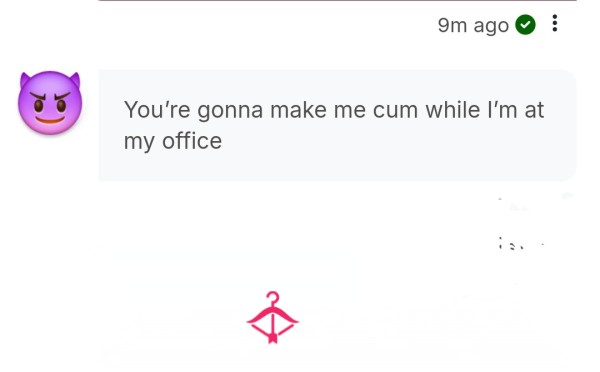Viewport: 600px width, 372px height.
Task: Tap the pink logo below the chat
Action: click(272, 317)
